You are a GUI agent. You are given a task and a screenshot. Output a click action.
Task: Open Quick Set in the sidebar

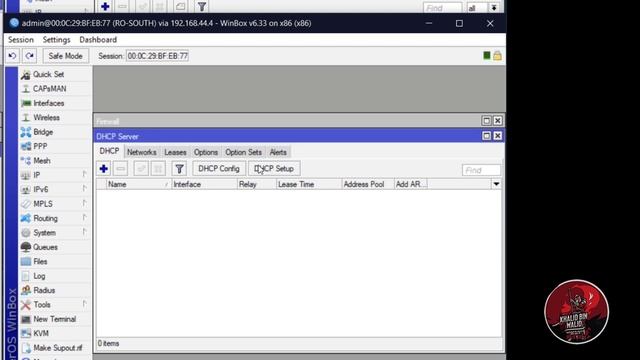point(48,74)
